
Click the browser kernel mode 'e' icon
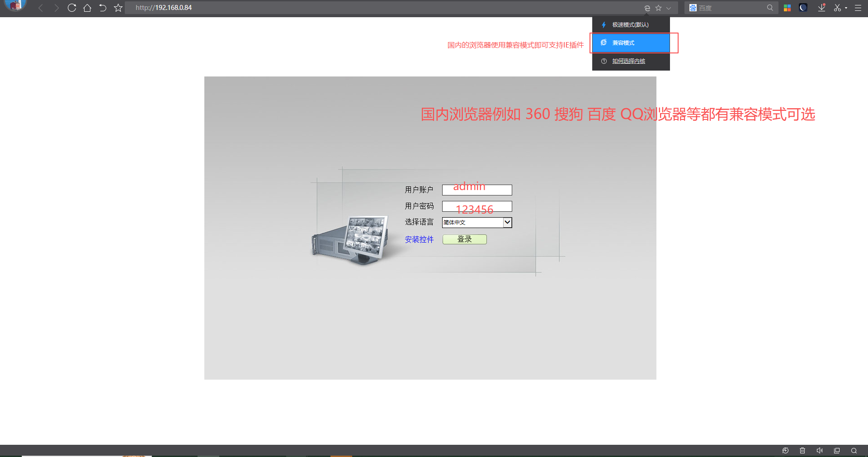(x=647, y=8)
